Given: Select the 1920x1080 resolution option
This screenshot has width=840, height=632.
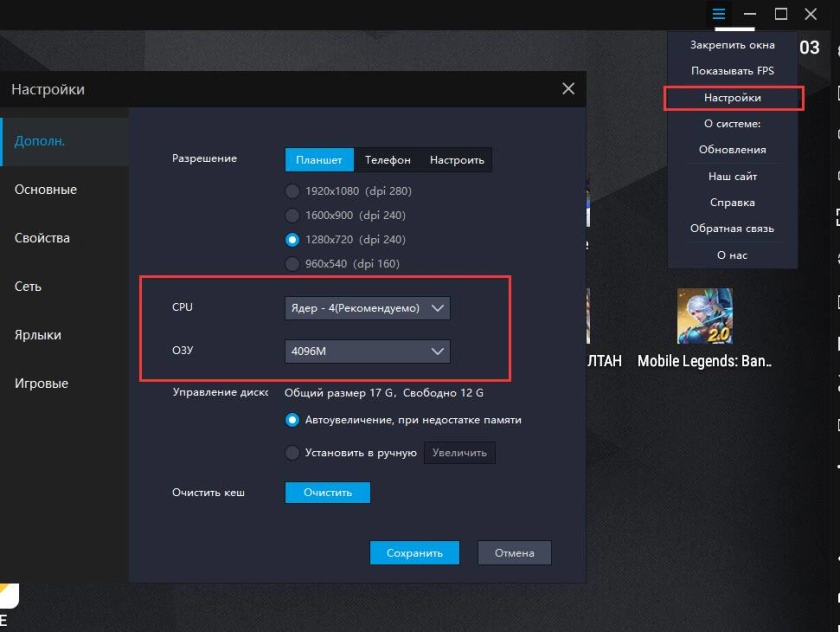Looking at the screenshot, I should pos(292,191).
